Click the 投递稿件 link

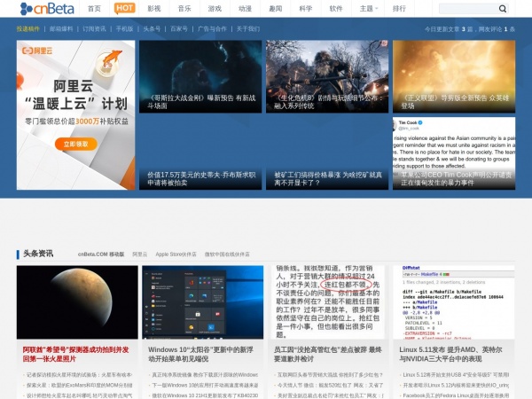click(28, 29)
